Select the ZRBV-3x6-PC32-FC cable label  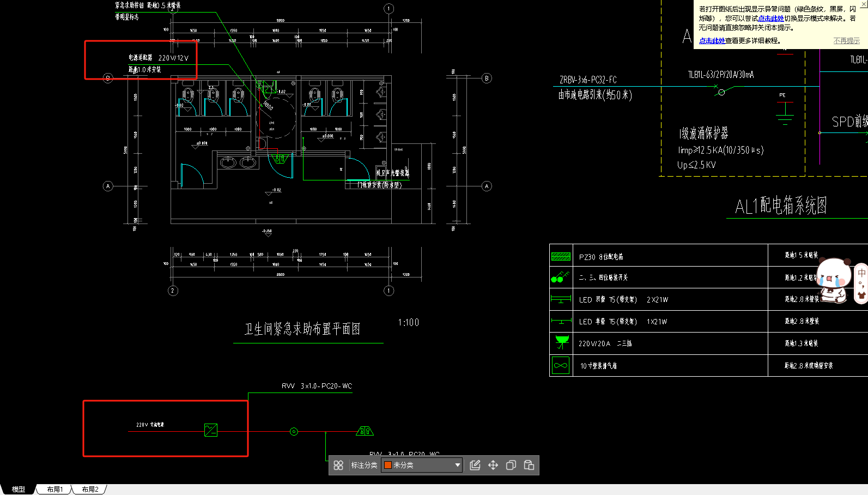click(588, 80)
